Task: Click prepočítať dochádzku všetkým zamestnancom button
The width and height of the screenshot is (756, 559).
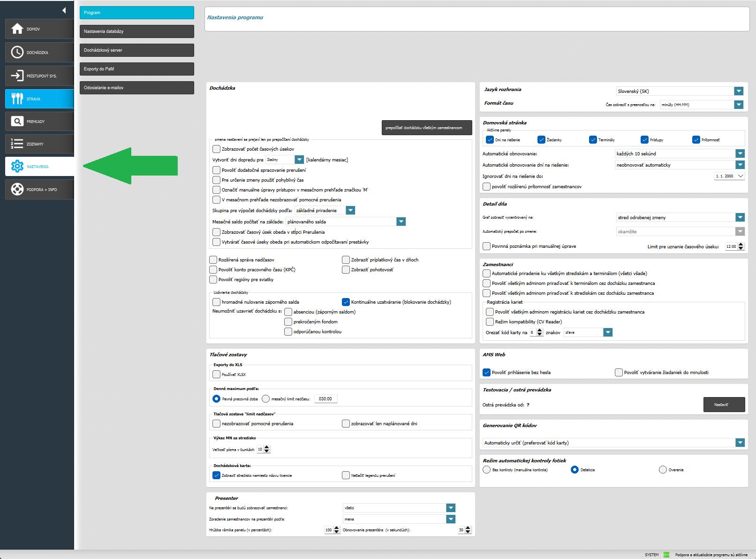Action: click(426, 128)
